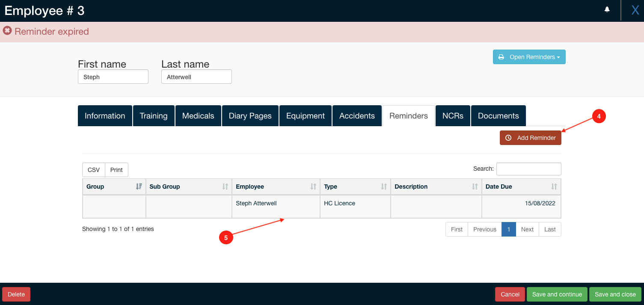The image size is (644, 305).
Task: Close the employee window with X
Action: 635,10
